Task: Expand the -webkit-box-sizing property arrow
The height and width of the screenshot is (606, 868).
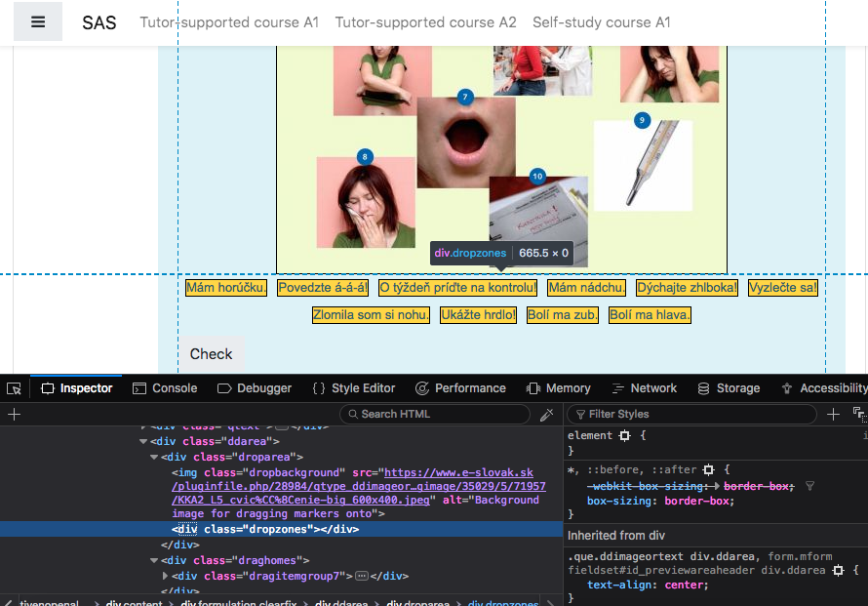Action: [716, 486]
